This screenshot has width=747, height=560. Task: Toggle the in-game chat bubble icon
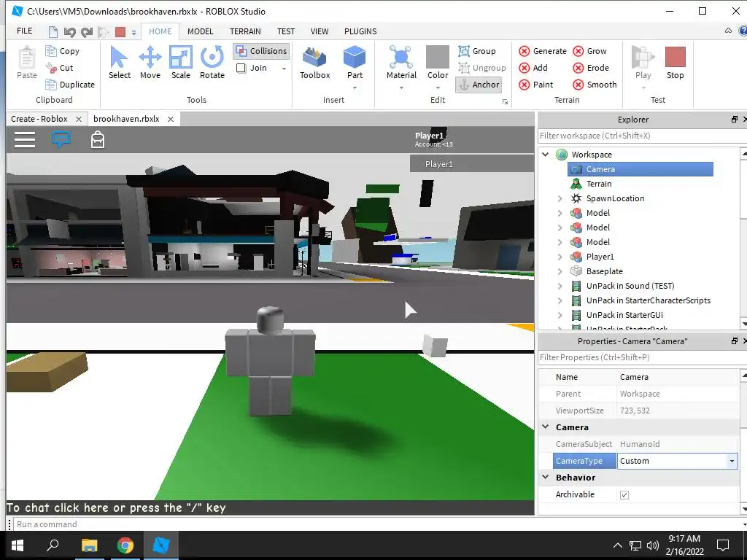coord(61,139)
